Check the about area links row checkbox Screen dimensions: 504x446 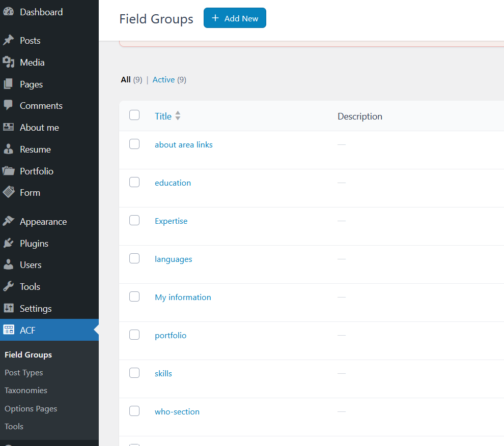click(x=134, y=144)
